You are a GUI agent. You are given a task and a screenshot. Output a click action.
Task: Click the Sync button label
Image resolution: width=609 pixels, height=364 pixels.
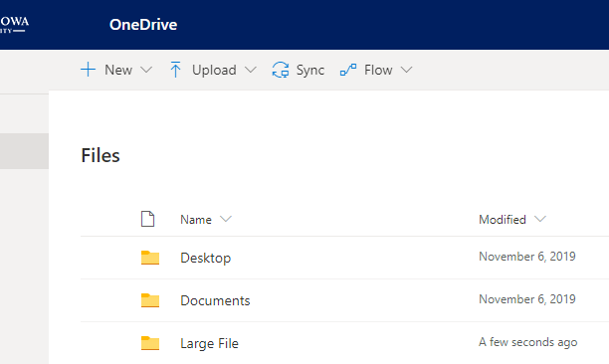(310, 70)
